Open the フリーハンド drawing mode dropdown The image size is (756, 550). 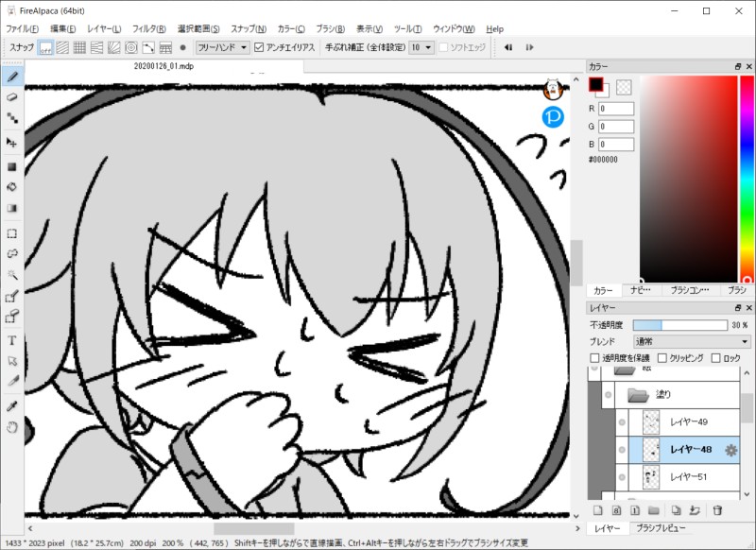click(222, 47)
